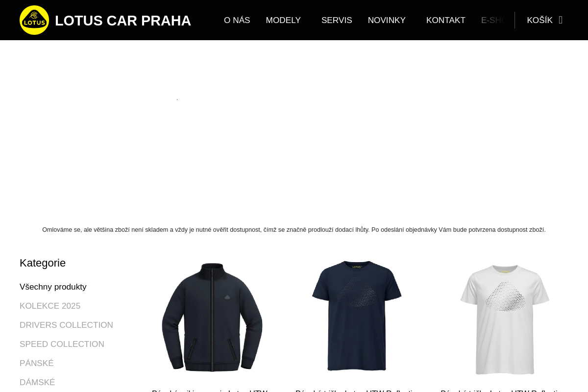
Task: Expand the NOVINKY dropdown menu
Action: [387, 20]
